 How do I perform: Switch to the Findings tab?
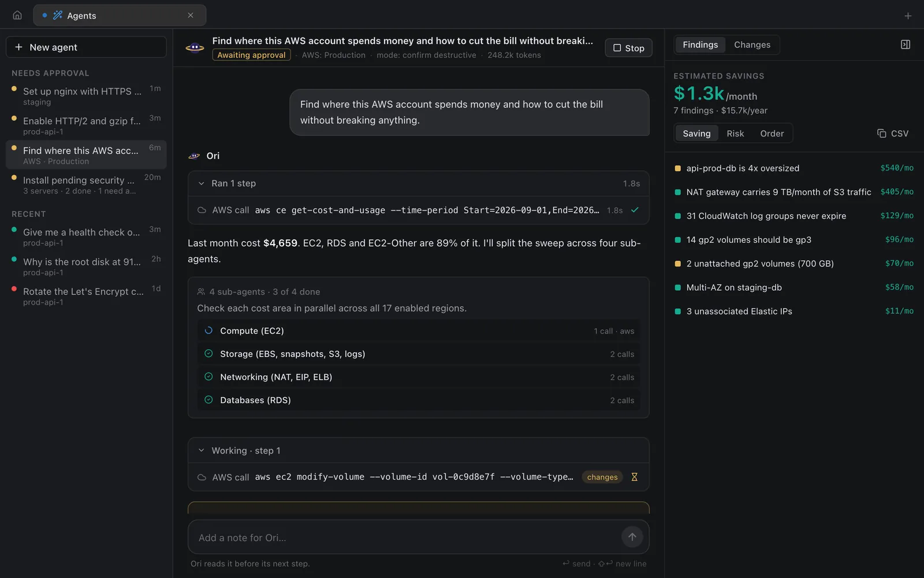[700, 45]
